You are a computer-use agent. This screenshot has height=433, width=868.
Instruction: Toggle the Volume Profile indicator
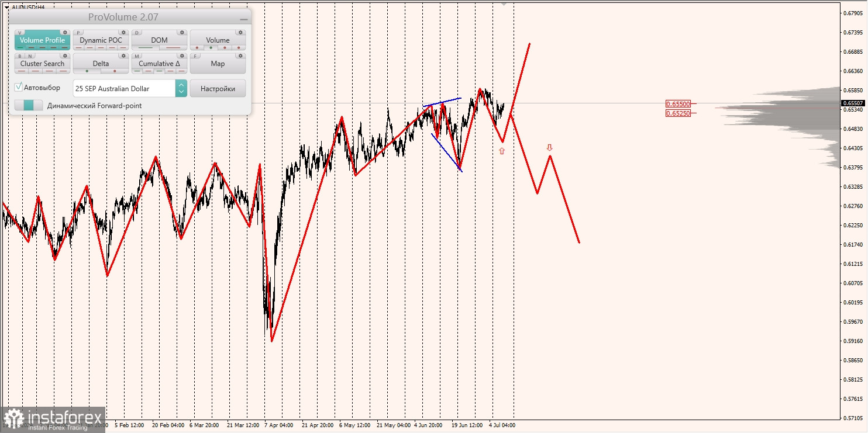pos(42,40)
